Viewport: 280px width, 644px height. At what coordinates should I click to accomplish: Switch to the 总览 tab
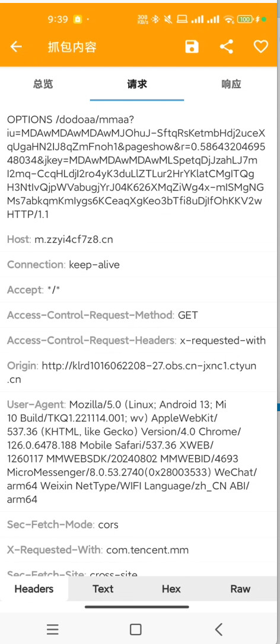(43, 84)
